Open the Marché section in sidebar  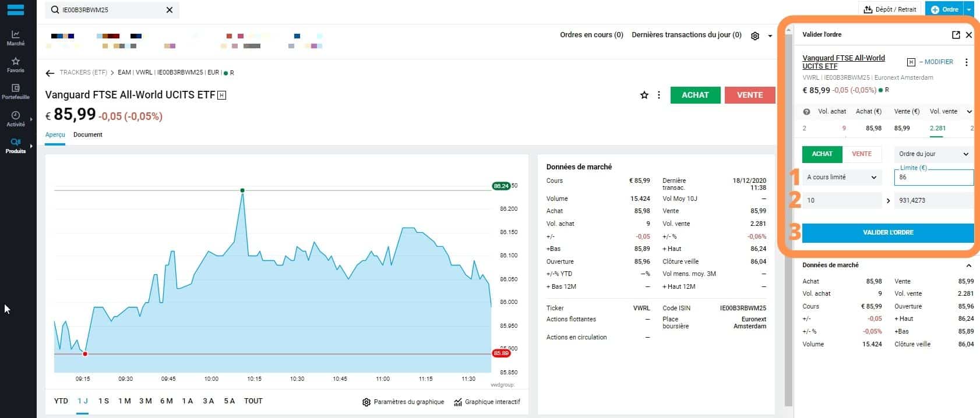(16, 38)
